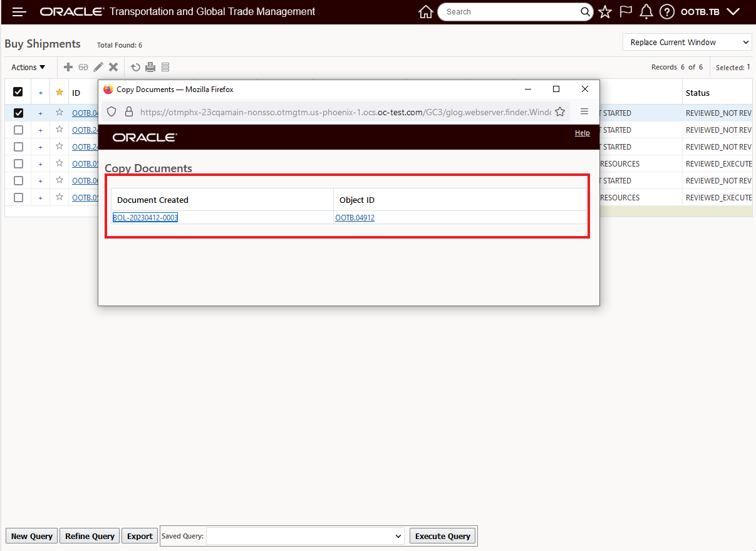The width and height of the screenshot is (756, 551).
Task: Open the Favorites star in header
Action: 604,12
